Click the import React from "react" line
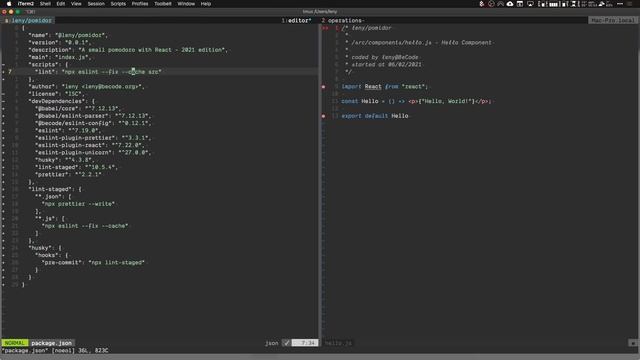Viewport: 640px width, 360px height. pos(384,87)
